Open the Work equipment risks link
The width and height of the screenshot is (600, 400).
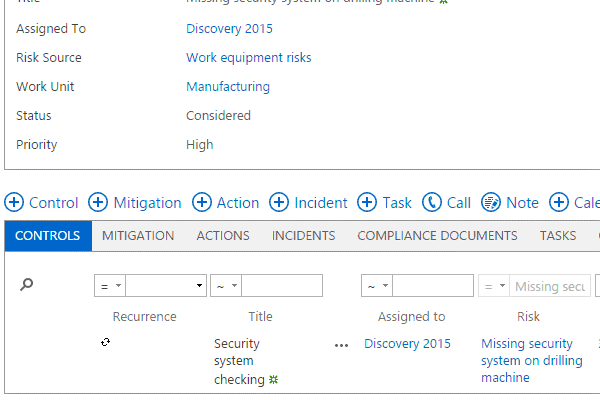pos(249,58)
